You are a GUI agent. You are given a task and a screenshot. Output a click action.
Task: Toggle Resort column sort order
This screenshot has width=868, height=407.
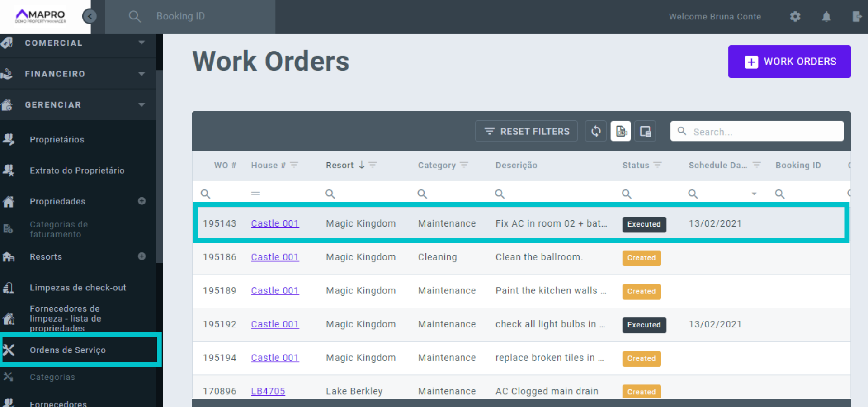361,165
